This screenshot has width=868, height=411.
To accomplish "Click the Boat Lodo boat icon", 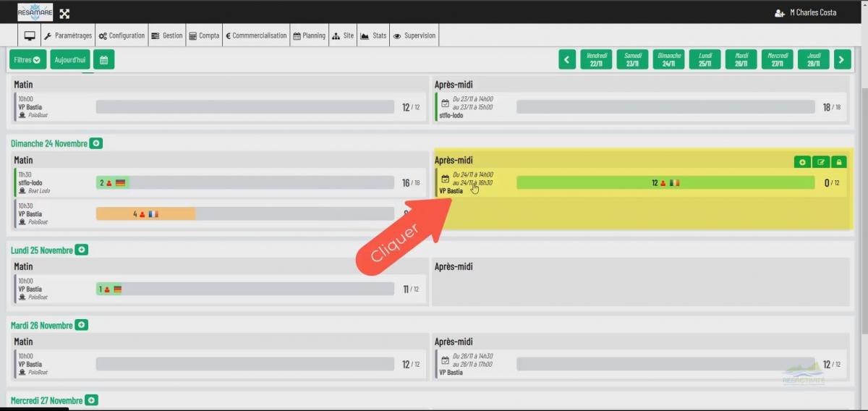I will (x=22, y=190).
